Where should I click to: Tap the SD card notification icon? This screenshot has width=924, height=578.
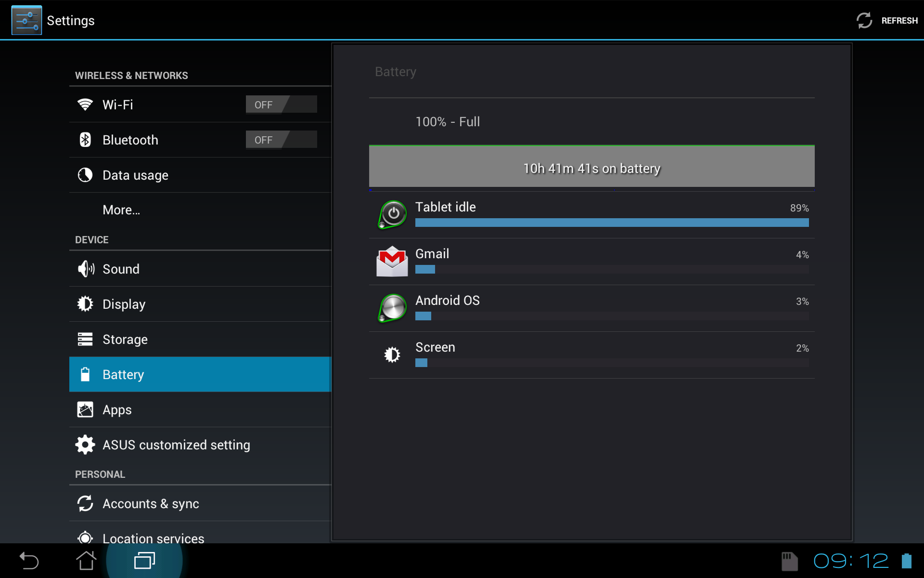coord(789,561)
